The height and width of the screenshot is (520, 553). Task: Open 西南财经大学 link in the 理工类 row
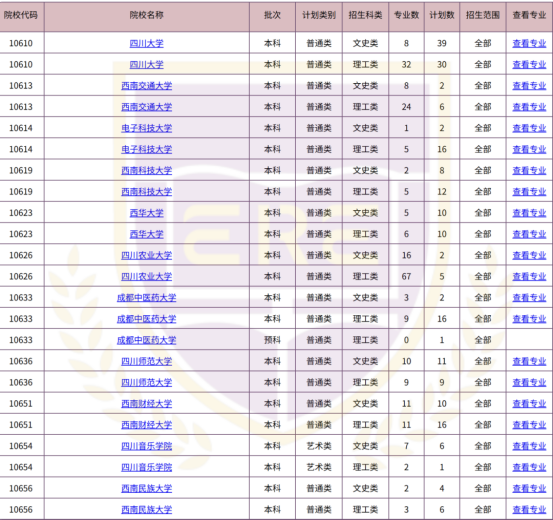pos(146,424)
